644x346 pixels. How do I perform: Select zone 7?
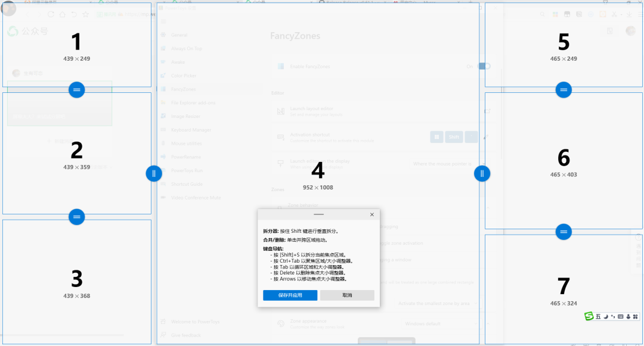click(x=563, y=289)
